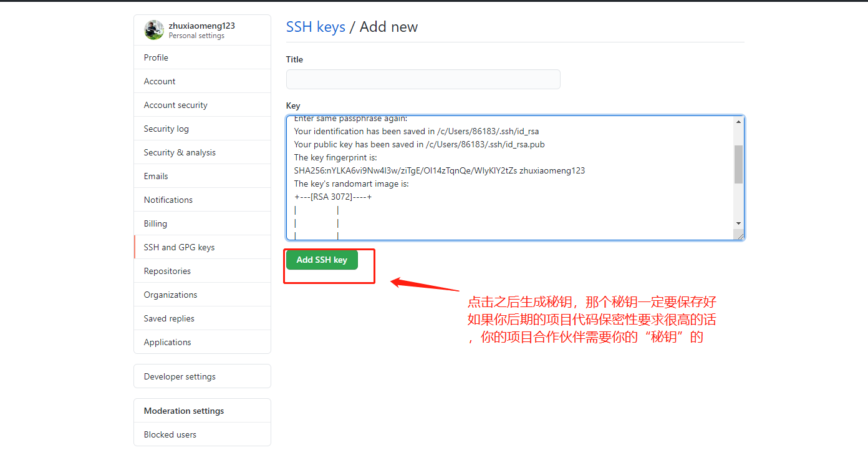
Task: Click the Key textarea scroll-down arrow
Action: tap(739, 223)
